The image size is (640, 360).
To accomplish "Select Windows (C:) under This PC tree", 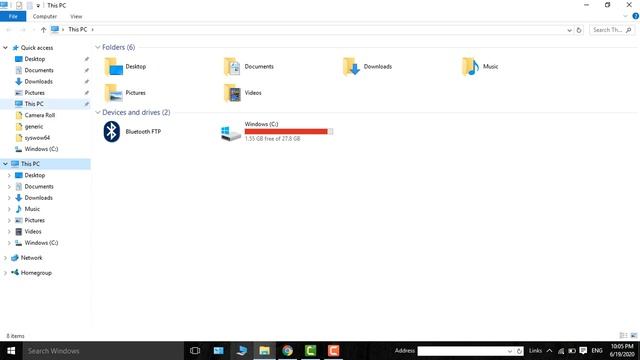I will click(41, 243).
